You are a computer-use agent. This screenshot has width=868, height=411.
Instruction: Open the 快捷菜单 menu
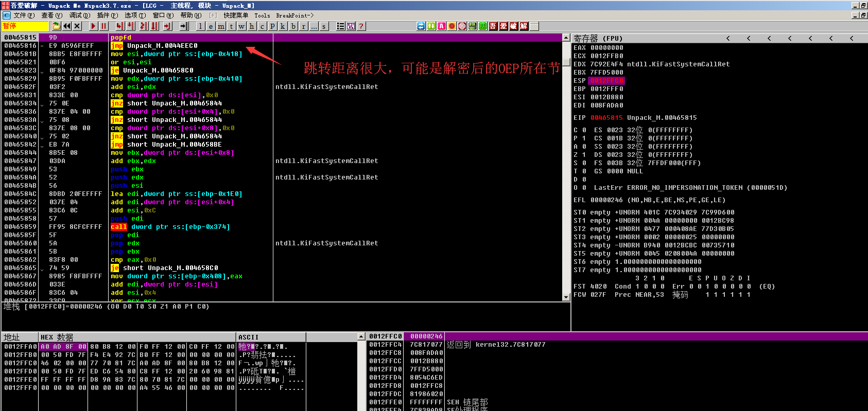(x=236, y=15)
